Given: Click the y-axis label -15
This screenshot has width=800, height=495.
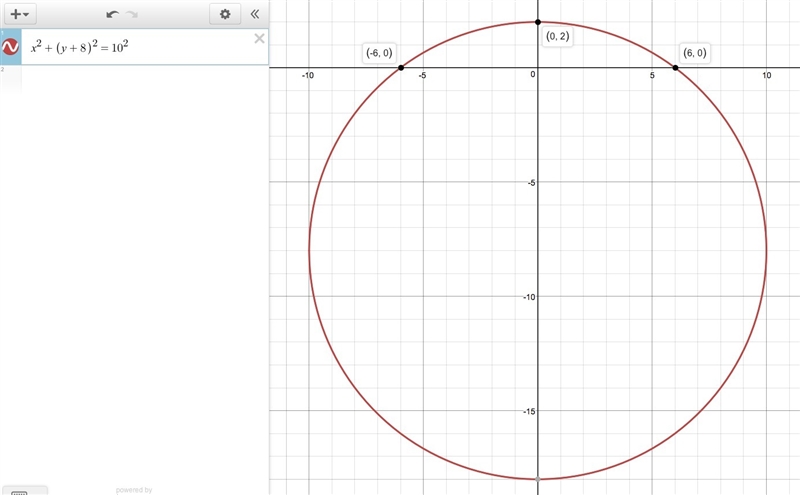Looking at the screenshot, I should 529,411.
